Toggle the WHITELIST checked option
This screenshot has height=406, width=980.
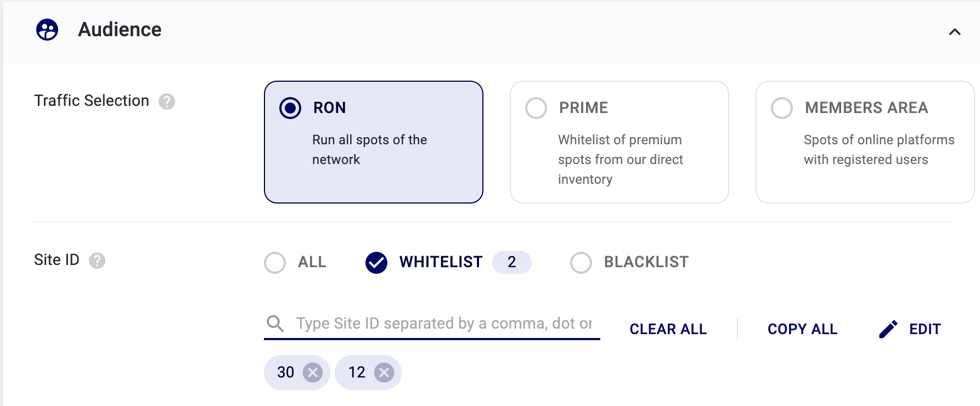coord(376,263)
